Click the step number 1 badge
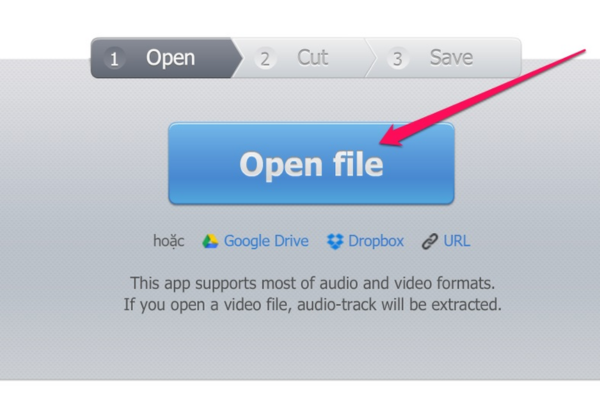 point(114,59)
